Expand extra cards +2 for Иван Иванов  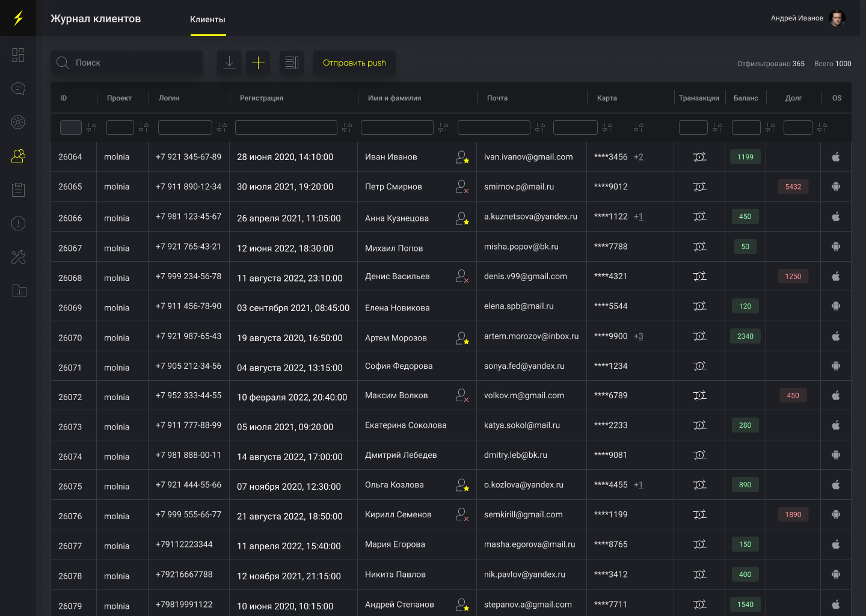tap(638, 157)
